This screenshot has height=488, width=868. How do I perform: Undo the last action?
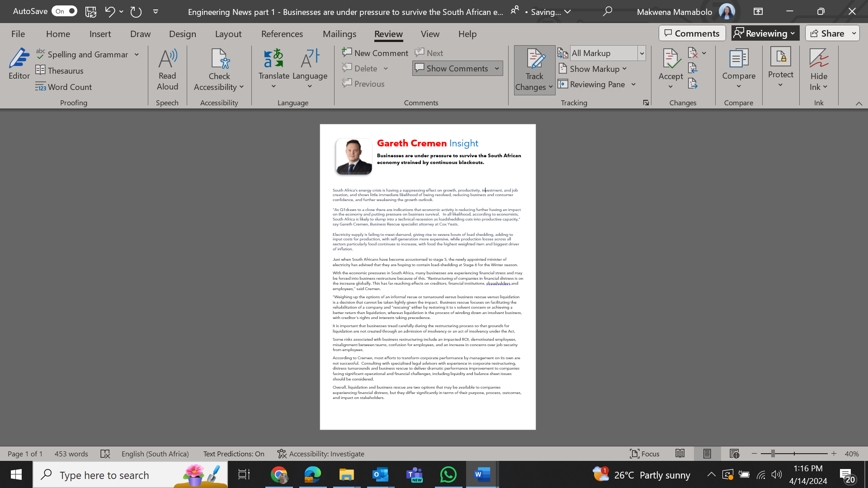coord(109,11)
